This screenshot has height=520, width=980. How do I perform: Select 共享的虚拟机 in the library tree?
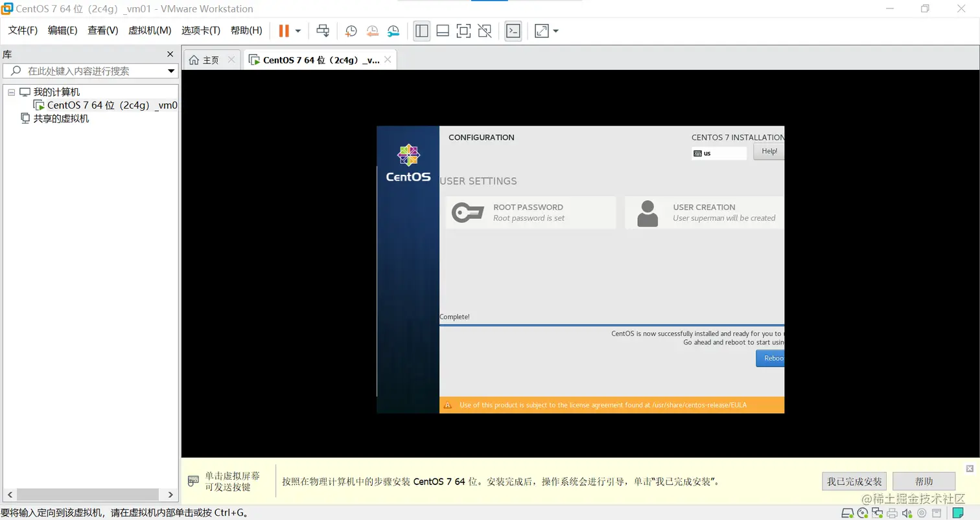(x=61, y=119)
